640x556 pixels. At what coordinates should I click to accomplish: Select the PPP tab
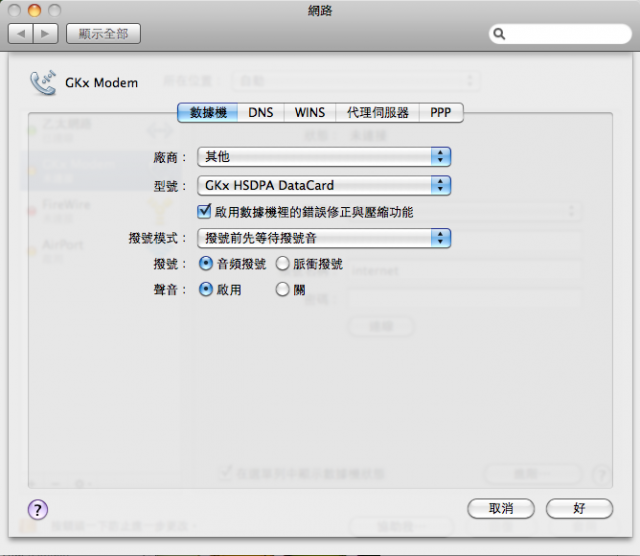coord(441,112)
